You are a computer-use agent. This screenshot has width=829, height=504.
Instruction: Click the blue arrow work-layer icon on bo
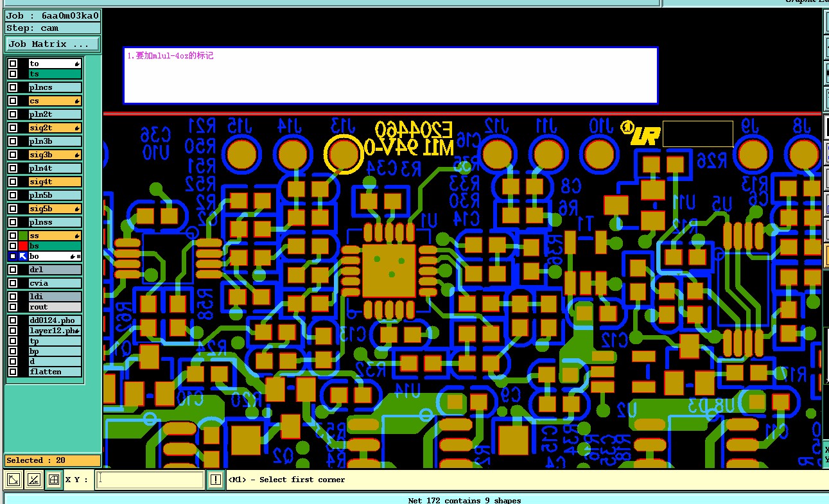click(23, 256)
